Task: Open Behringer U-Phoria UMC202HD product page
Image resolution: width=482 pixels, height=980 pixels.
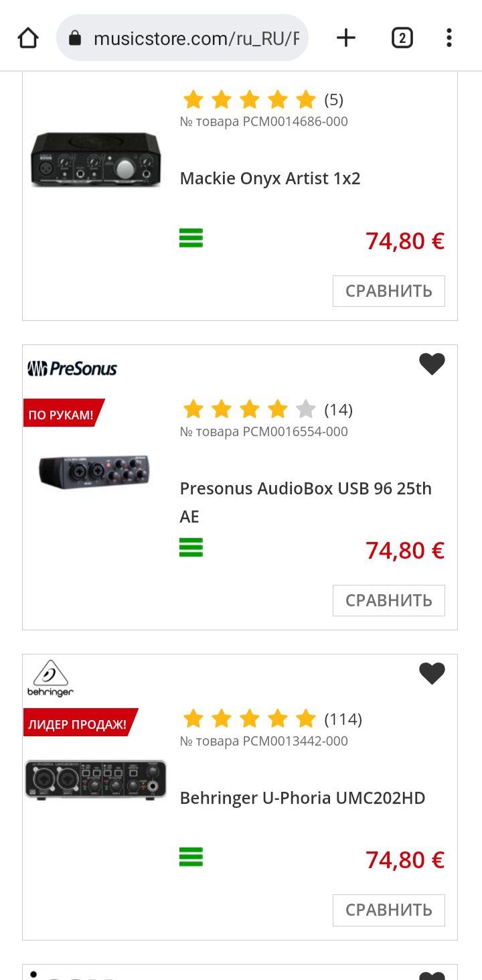Action: coord(303,798)
